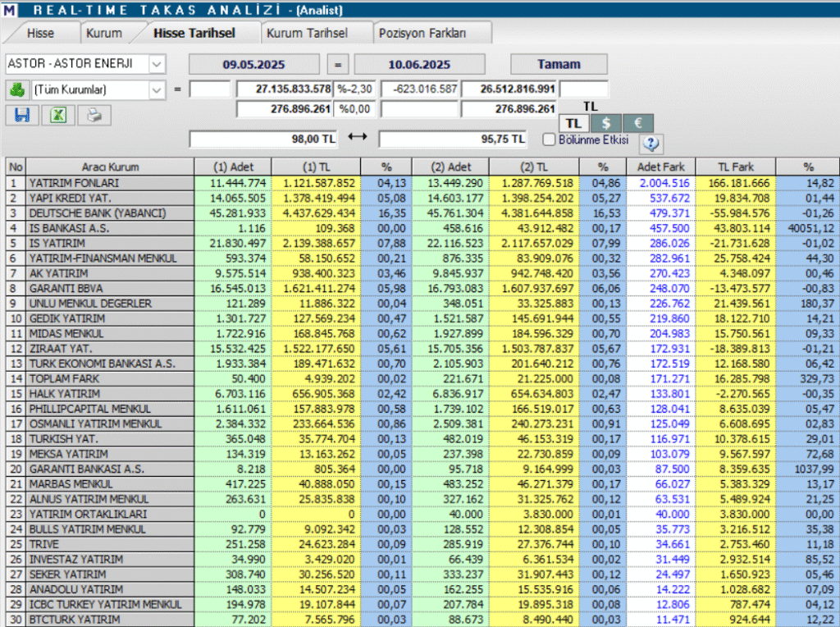Switch currency display to euros
This screenshot has height=627, width=840.
(637, 122)
